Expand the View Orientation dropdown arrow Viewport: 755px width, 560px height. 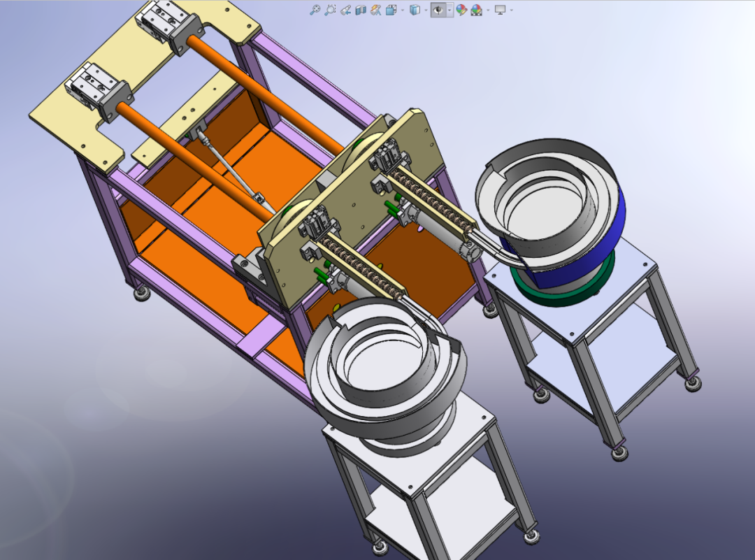click(402, 10)
